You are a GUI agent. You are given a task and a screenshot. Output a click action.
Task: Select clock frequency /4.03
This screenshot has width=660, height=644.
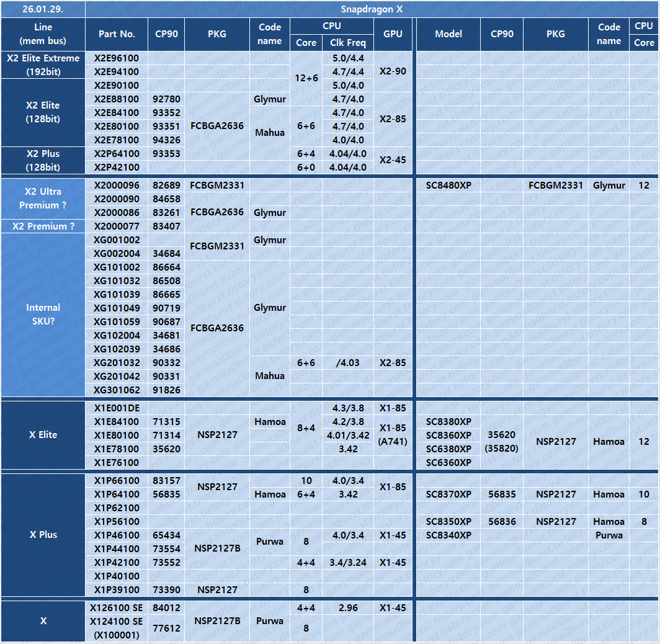(348, 363)
